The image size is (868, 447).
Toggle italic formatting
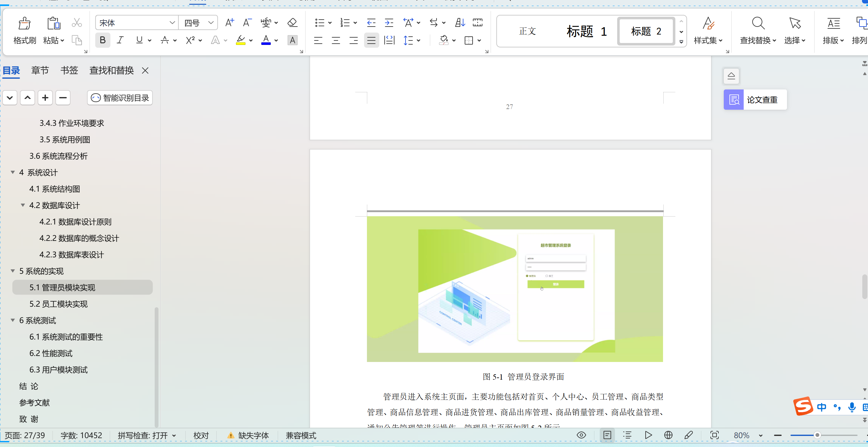(x=120, y=41)
